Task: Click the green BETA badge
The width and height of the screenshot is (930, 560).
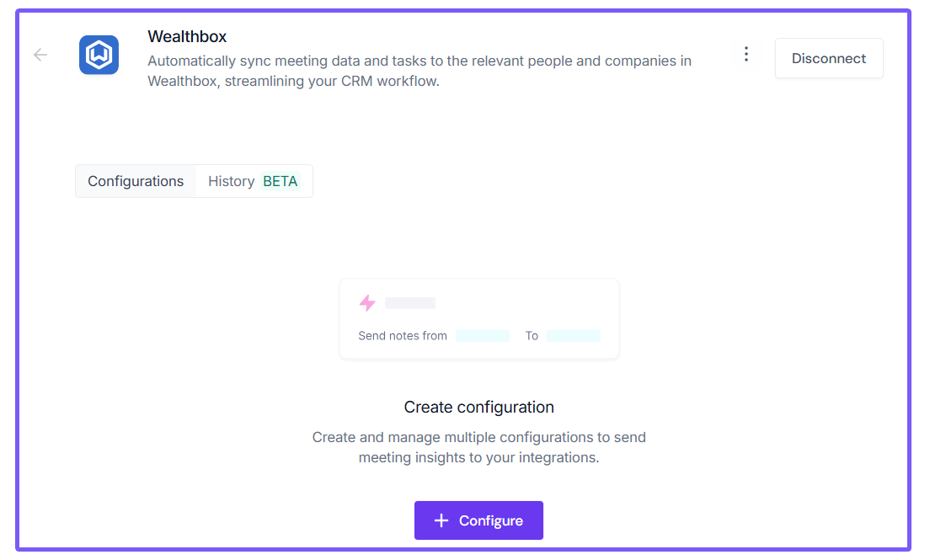Action: pyautogui.click(x=281, y=181)
